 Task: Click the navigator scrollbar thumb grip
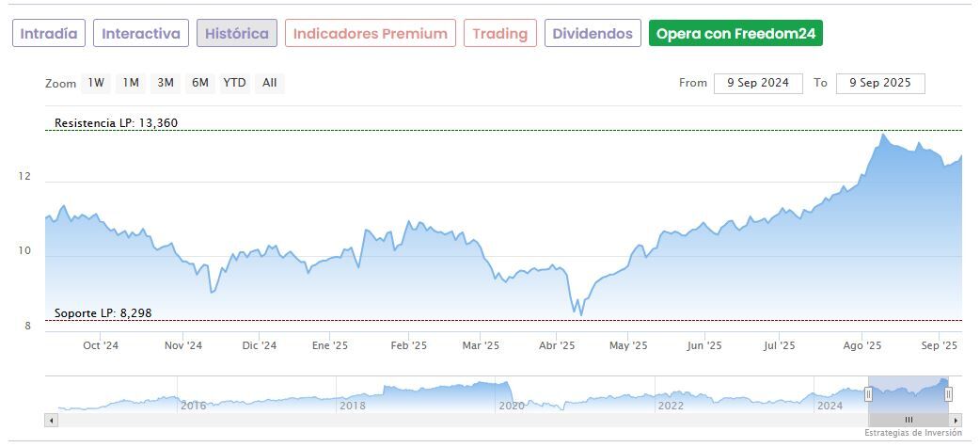point(909,420)
